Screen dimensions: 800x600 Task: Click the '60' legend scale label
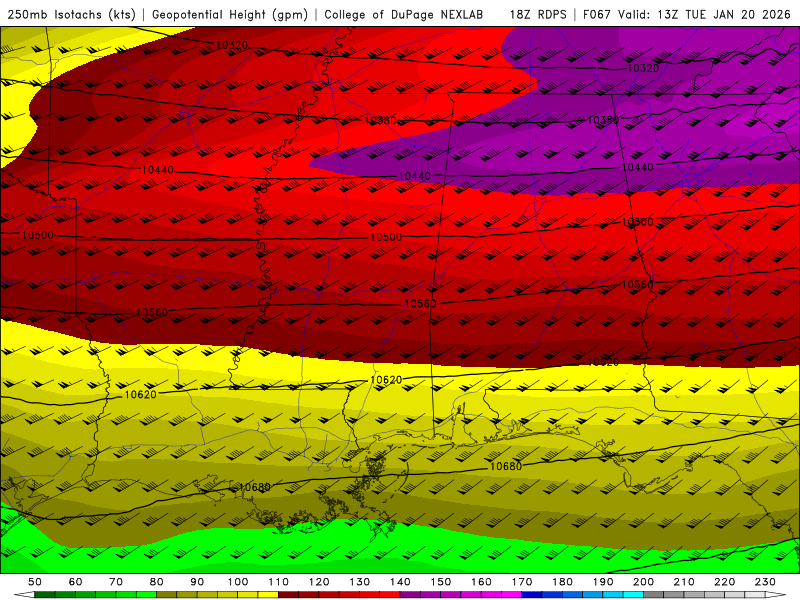(x=76, y=582)
